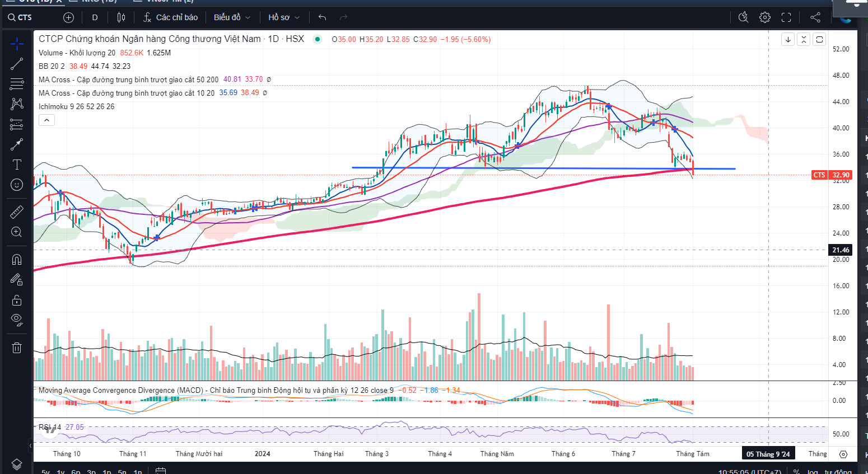
Task: Select the Volume Khối lượng 20 legend
Action: pos(77,53)
